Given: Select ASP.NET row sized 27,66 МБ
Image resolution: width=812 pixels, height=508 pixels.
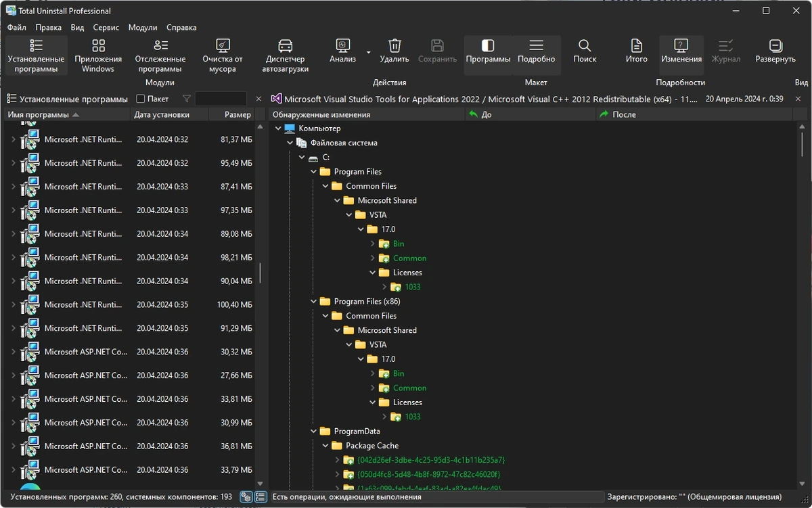Looking at the screenshot, I should point(130,375).
